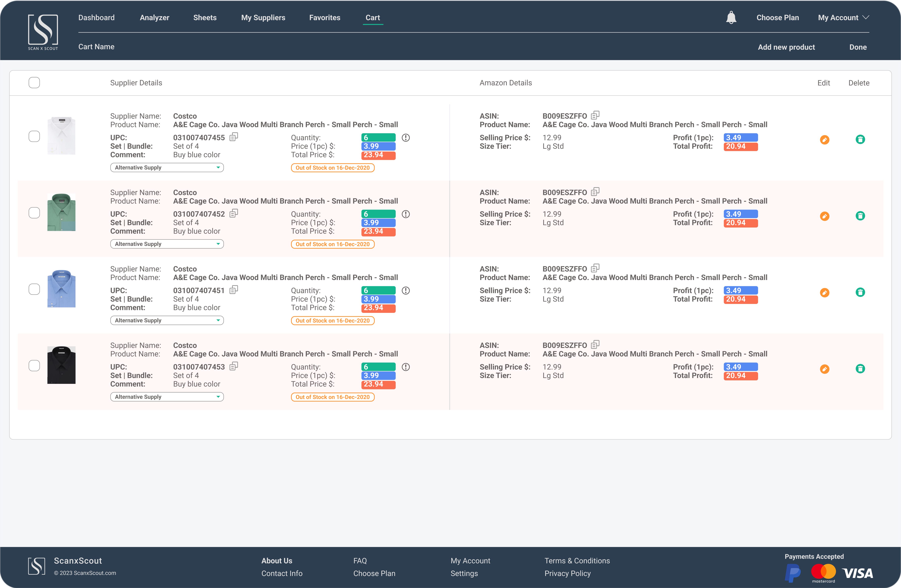This screenshot has width=901, height=588.
Task: Expand Alternative Supply dropdown for black shirt
Action: 167,397
